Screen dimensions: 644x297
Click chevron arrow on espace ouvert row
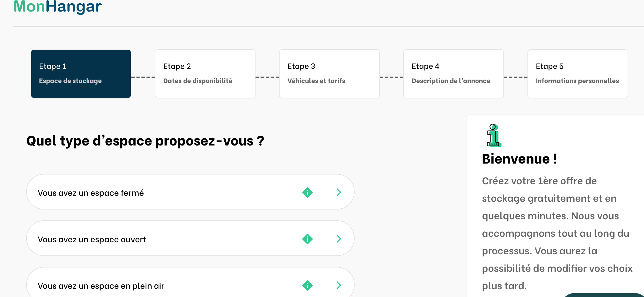339,239
